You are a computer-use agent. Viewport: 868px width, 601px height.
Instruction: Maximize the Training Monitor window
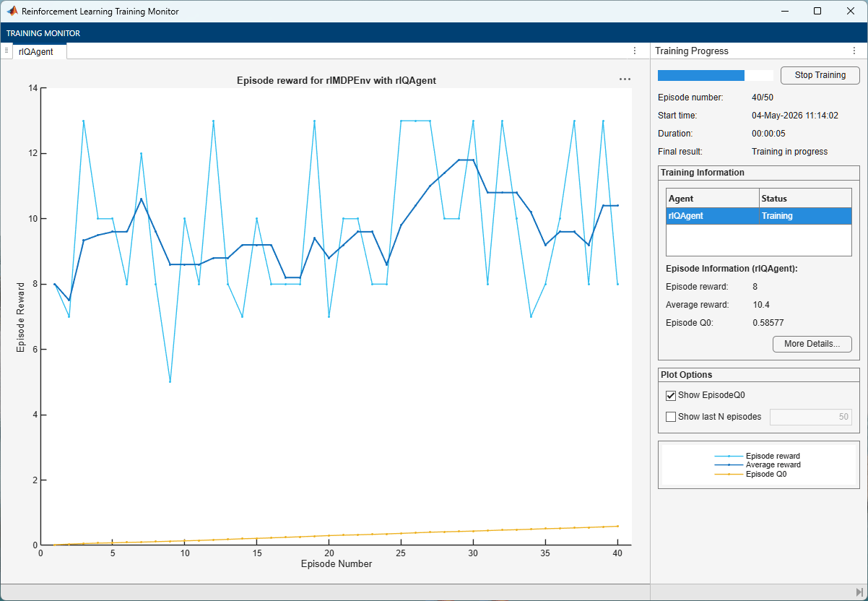point(817,11)
